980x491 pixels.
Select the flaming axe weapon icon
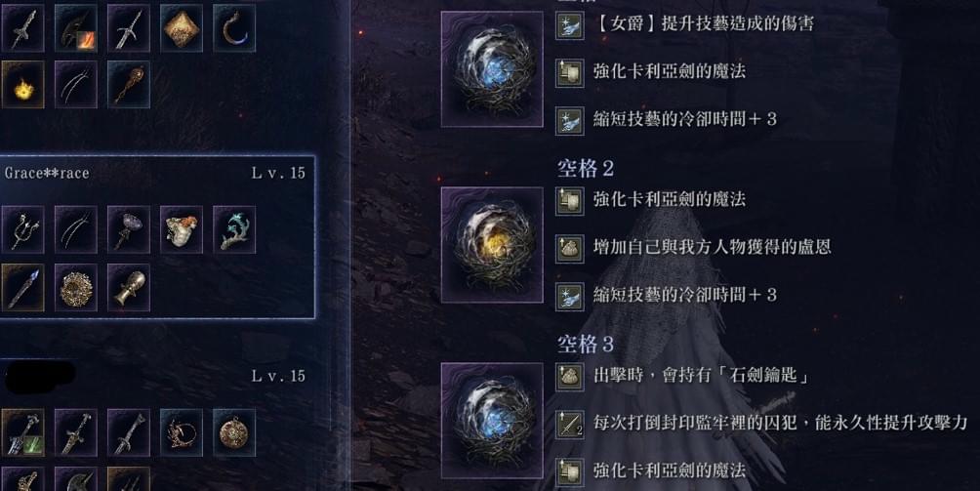pyautogui.click(x=75, y=28)
